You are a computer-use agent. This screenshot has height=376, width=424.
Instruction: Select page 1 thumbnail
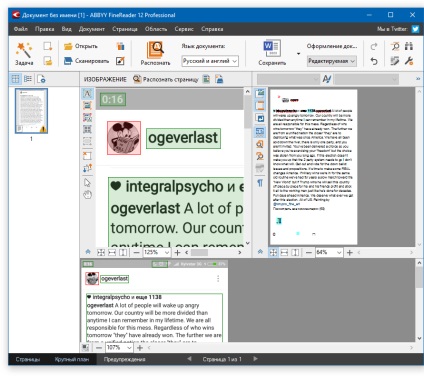[x=31, y=111]
